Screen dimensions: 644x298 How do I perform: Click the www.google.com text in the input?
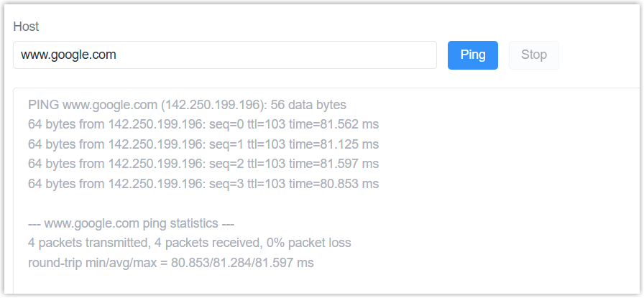(x=68, y=55)
